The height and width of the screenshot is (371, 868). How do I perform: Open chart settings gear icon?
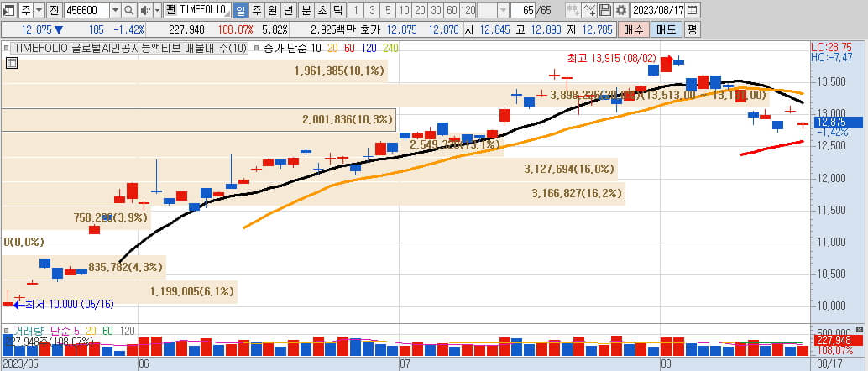point(621,9)
